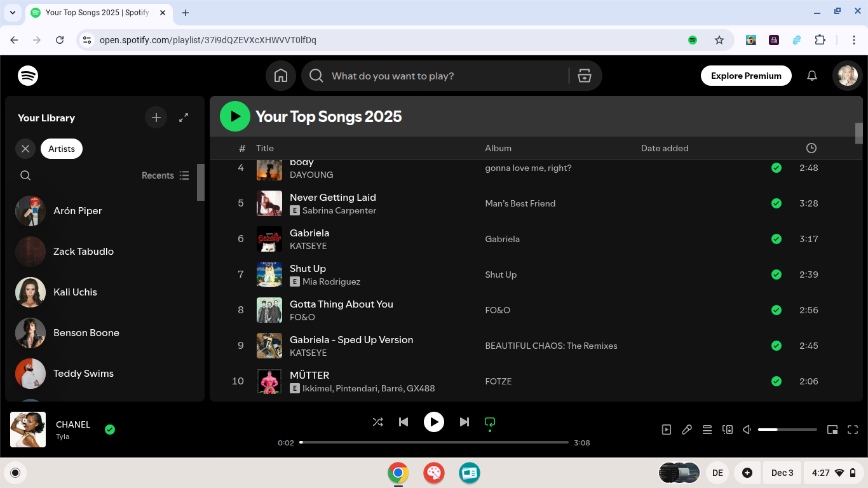Select Gotta Thing About You track title
Screen dimensions: 868x488
[x=341, y=304]
